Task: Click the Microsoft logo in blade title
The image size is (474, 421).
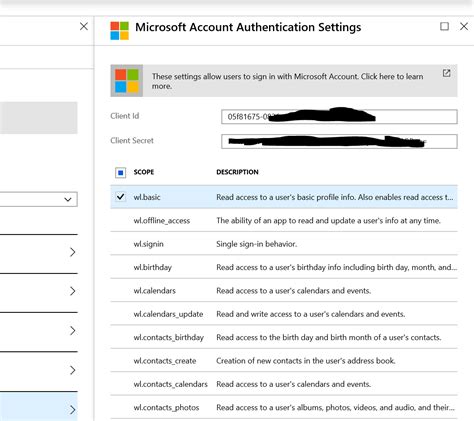Action: (x=119, y=31)
